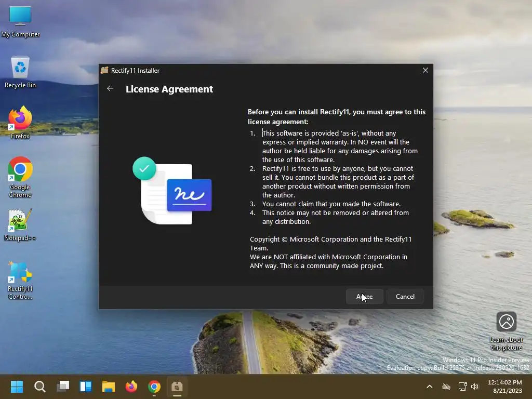Click the Rectify11 Installer title bar icon
532x399 pixels.
coord(104,70)
